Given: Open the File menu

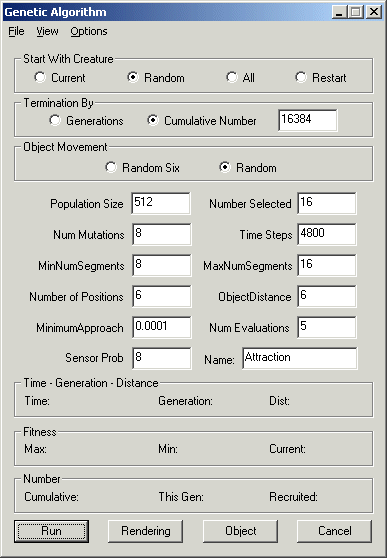Looking at the screenshot, I should (x=16, y=31).
